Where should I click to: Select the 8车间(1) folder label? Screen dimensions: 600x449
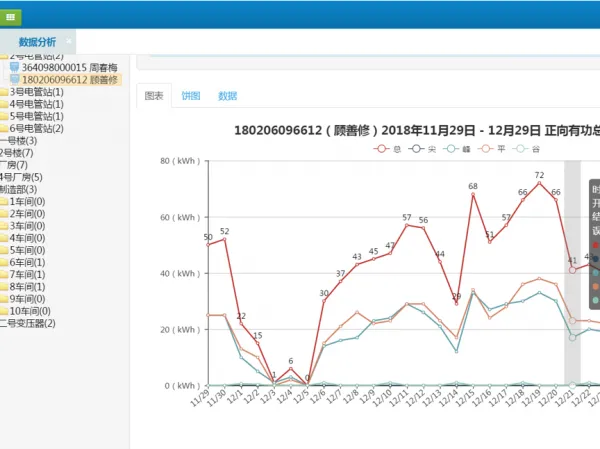click(27, 287)
